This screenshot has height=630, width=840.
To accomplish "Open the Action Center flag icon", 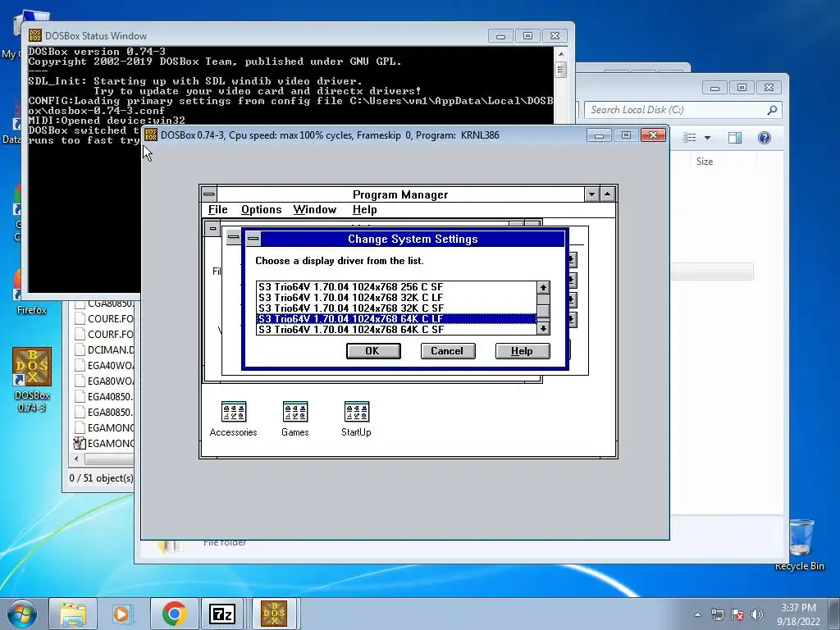I will click(x=737, y=614).
